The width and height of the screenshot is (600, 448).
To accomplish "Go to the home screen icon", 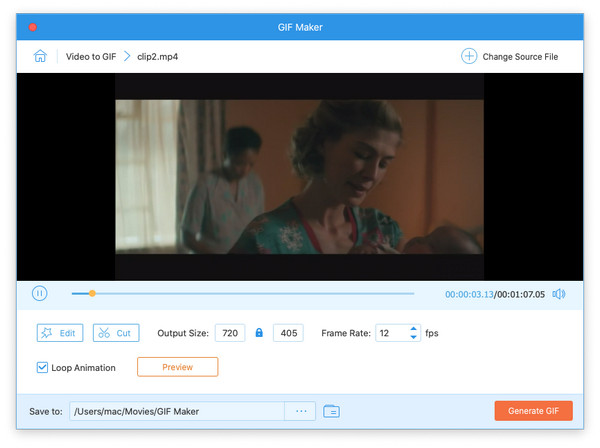I will point(40,56).
